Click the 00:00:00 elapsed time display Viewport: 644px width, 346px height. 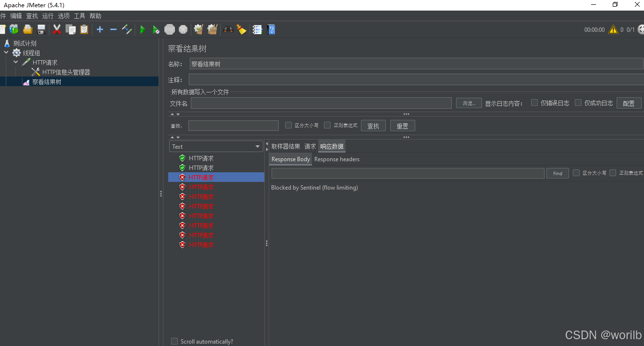594,30
